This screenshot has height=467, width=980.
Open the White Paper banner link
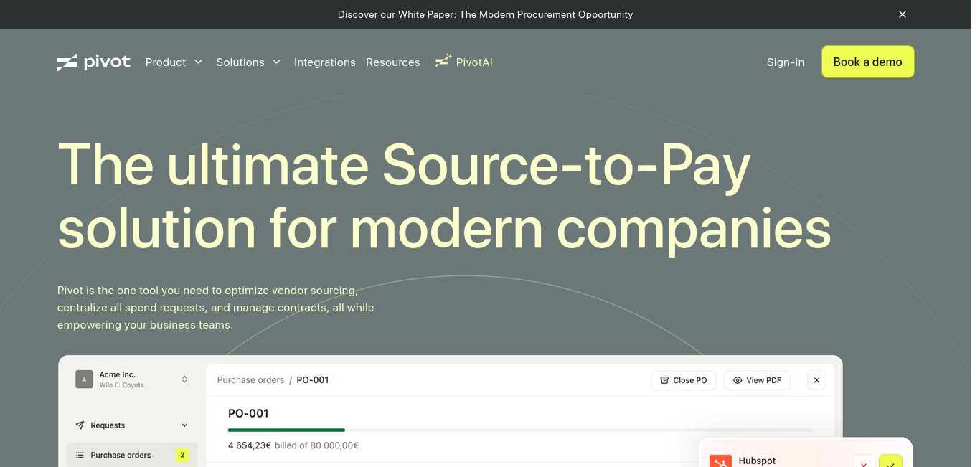click(485, 14)
